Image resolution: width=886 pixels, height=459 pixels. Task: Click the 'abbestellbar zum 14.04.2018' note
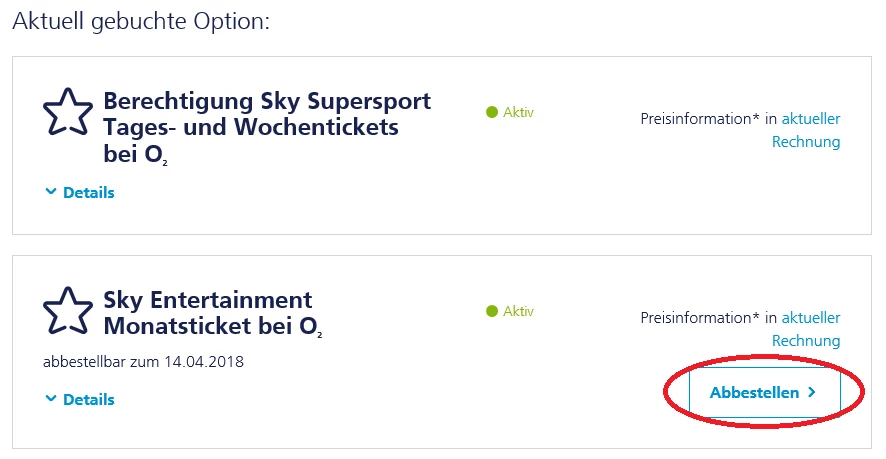point(144,361)
